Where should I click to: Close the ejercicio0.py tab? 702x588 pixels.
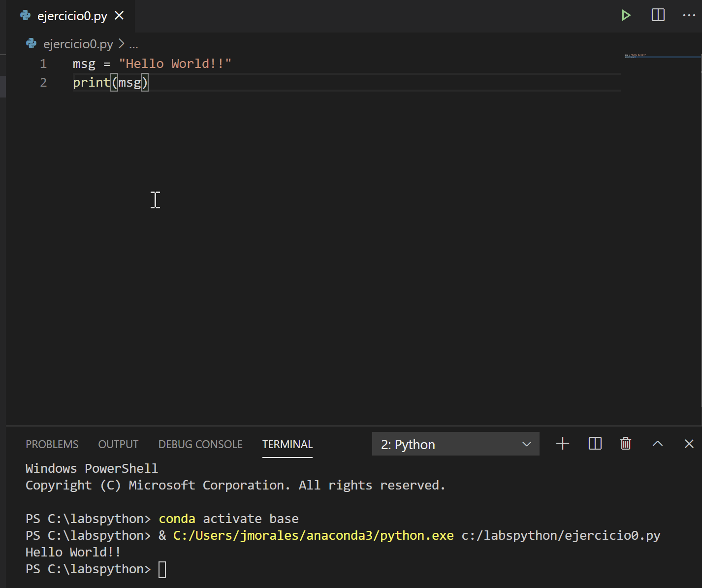pyautogui.click(x=119, y=15)
